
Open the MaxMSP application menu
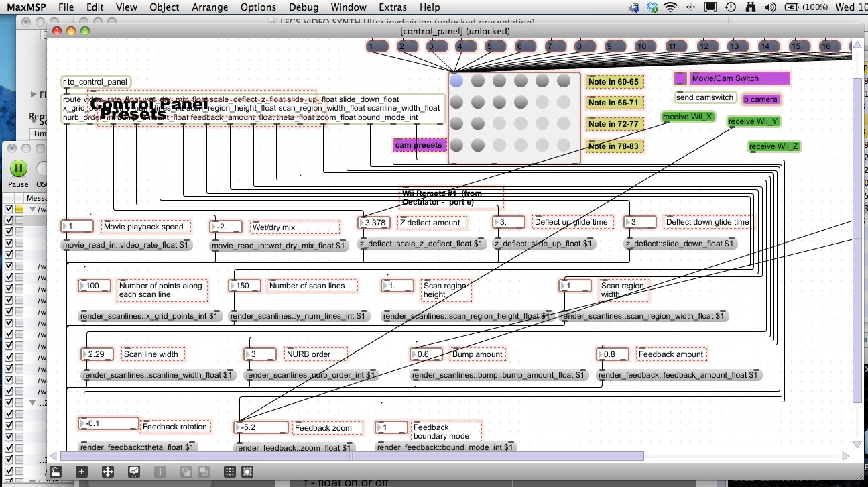click(25, 7)
